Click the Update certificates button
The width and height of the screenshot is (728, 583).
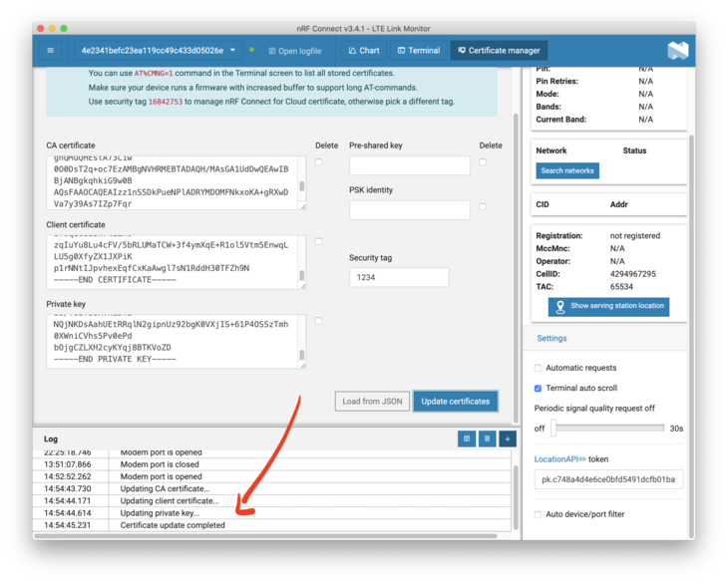pos(455,401)
